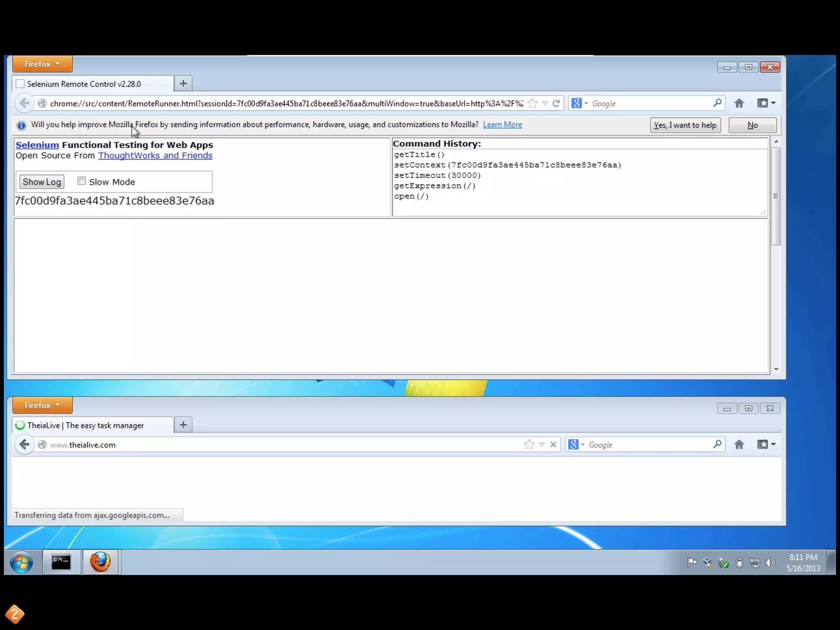This screenshot has width=840, height=630.
Task: Open bookmarks menu in Selenium window
Action: point(766,103)
